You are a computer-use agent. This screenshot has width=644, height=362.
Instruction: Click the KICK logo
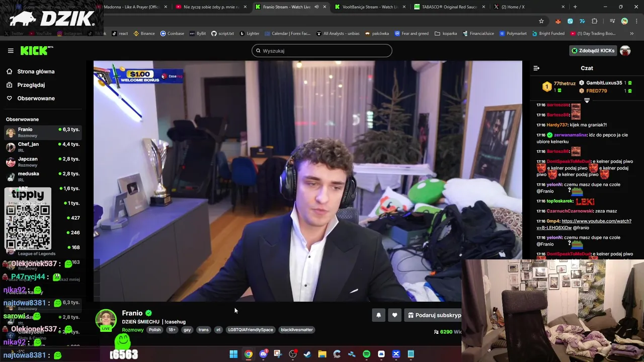click(x=37, y=50)
